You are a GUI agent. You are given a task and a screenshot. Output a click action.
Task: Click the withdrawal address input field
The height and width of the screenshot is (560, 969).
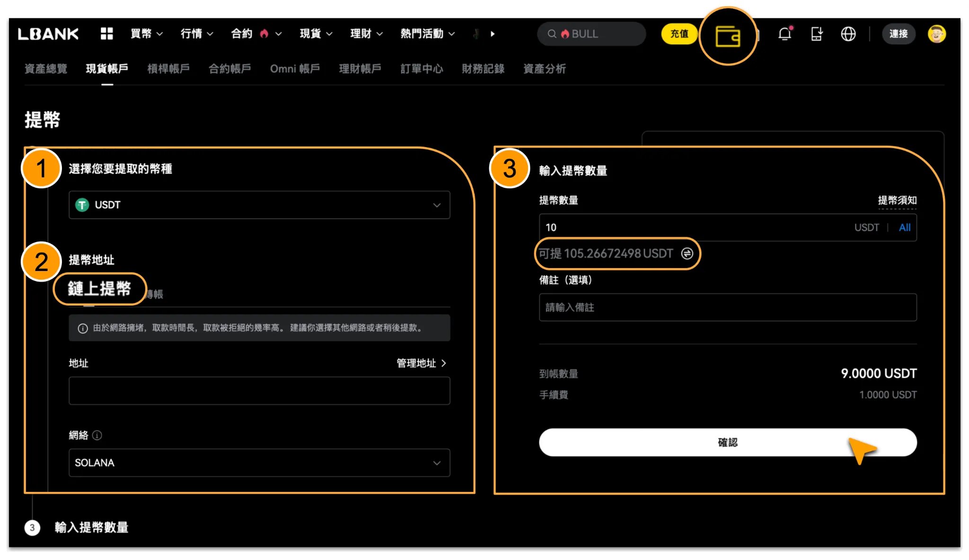(259, 391)
